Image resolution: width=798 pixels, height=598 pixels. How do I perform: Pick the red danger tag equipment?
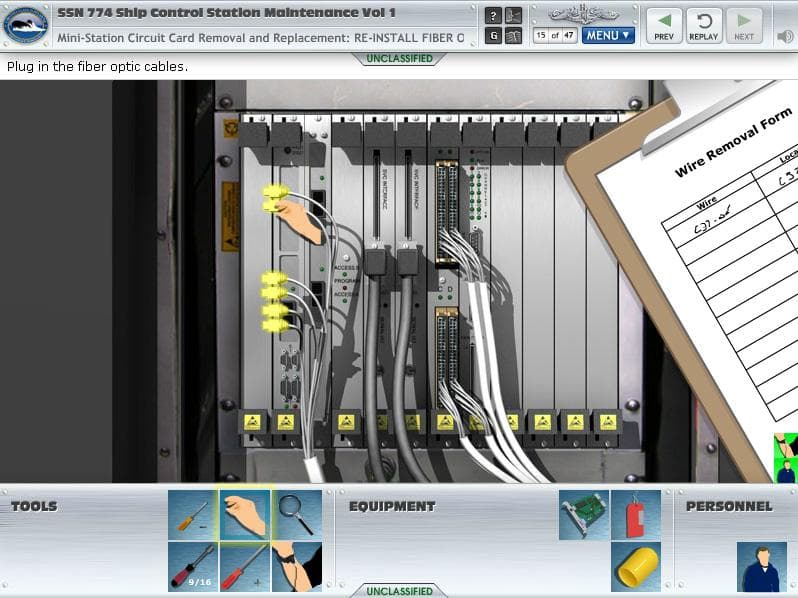(636, 515)
